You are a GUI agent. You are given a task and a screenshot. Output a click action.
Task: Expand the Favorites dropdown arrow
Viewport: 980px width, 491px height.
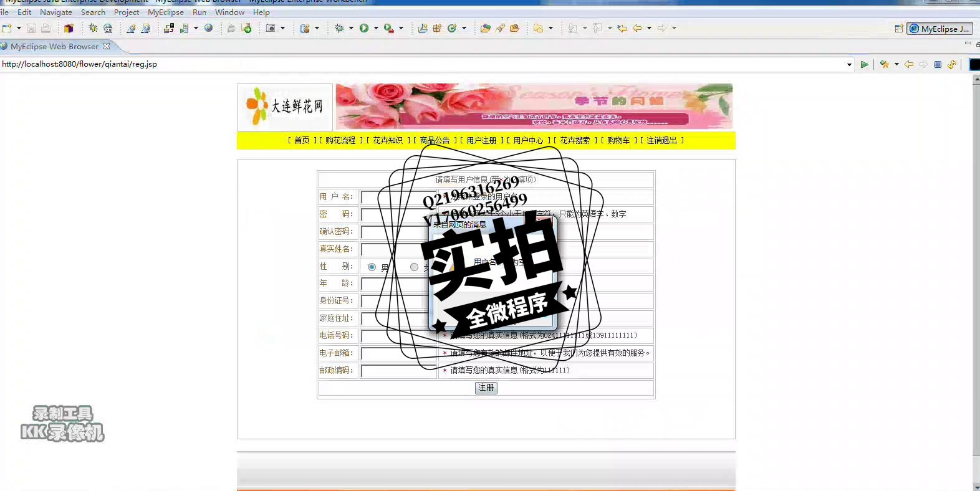tap(896, 64)
